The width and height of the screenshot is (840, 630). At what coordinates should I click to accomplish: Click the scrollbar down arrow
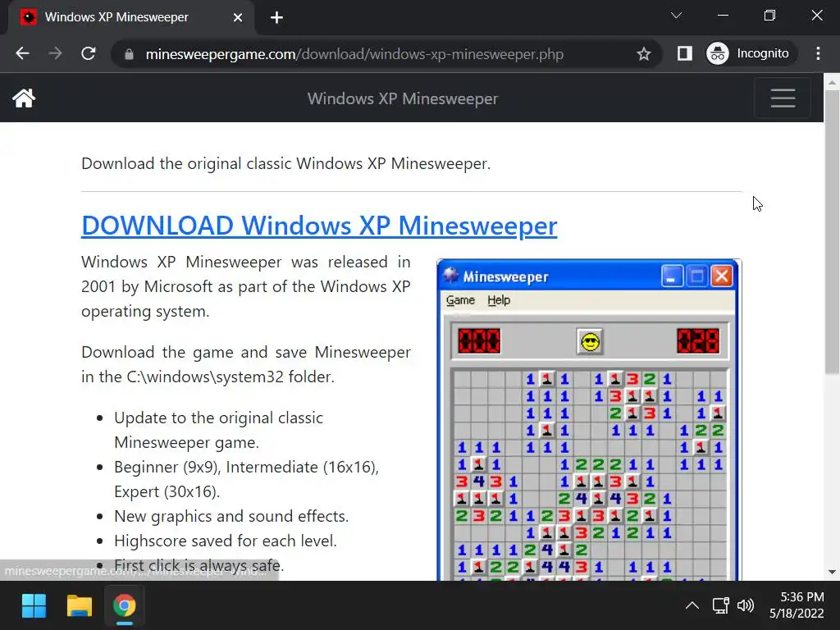(832, 572)
